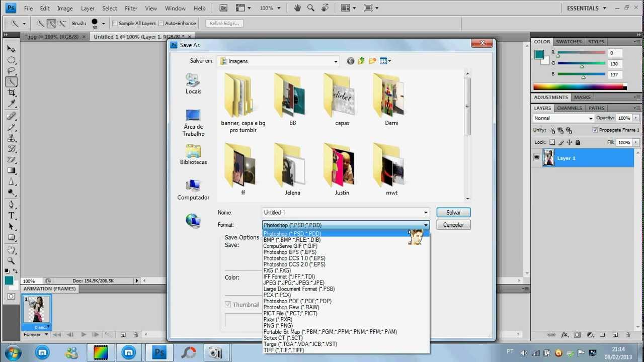Select the Zoom tool in toolbox
644x362 pixels.
coord(11,261)
